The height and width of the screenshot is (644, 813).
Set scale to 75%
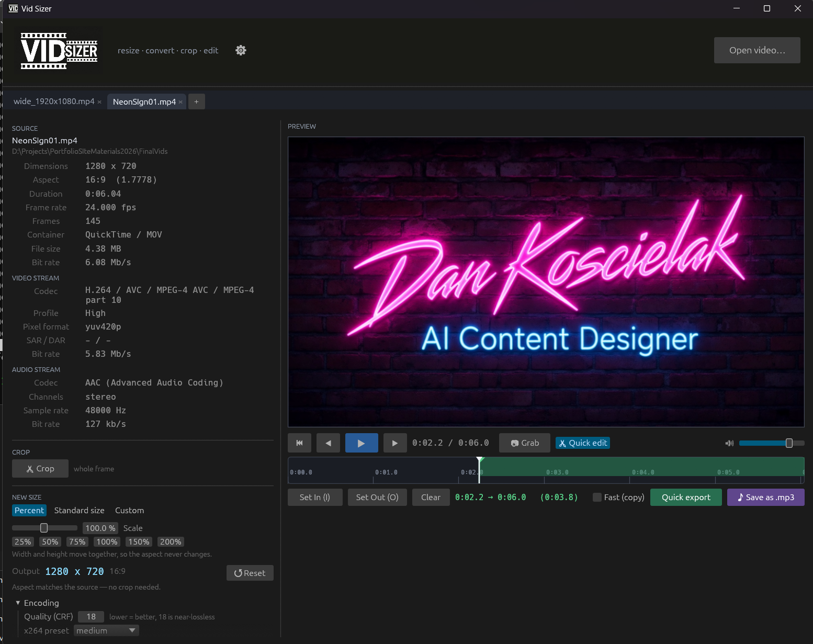[77, 542]
